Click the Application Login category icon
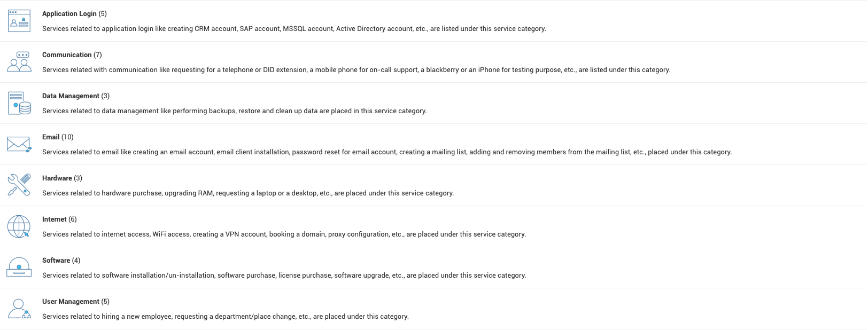Viewport: 868px width, 330px height. pos(19,21)
